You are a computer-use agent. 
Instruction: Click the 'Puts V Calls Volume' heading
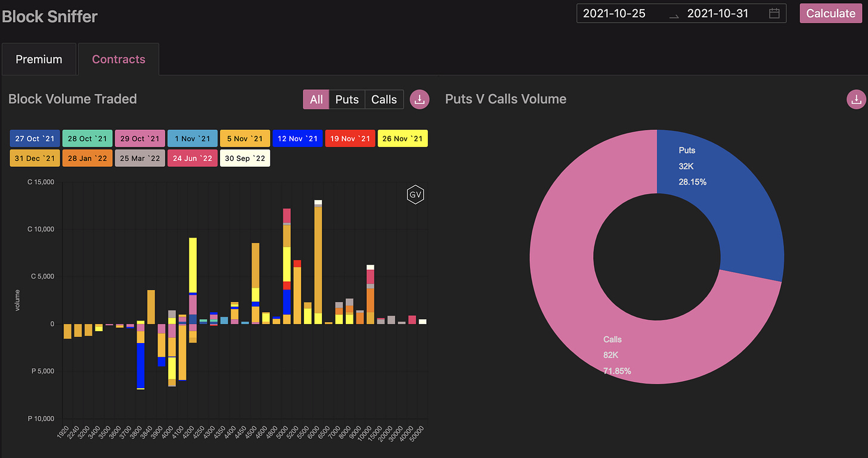[506, 99]
